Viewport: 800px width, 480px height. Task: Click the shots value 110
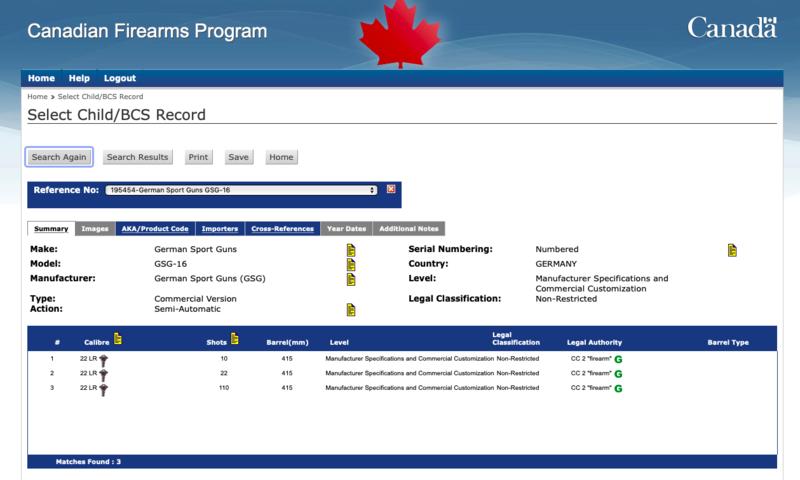224,388
